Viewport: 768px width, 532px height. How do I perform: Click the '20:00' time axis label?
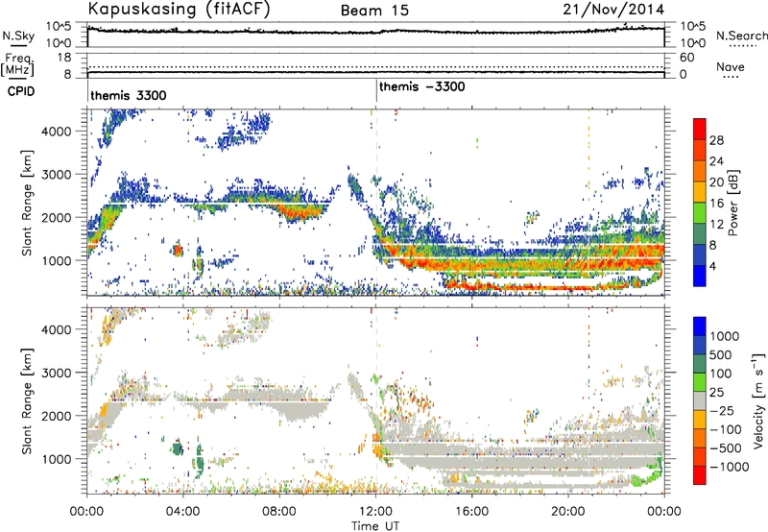coord(568,512)
